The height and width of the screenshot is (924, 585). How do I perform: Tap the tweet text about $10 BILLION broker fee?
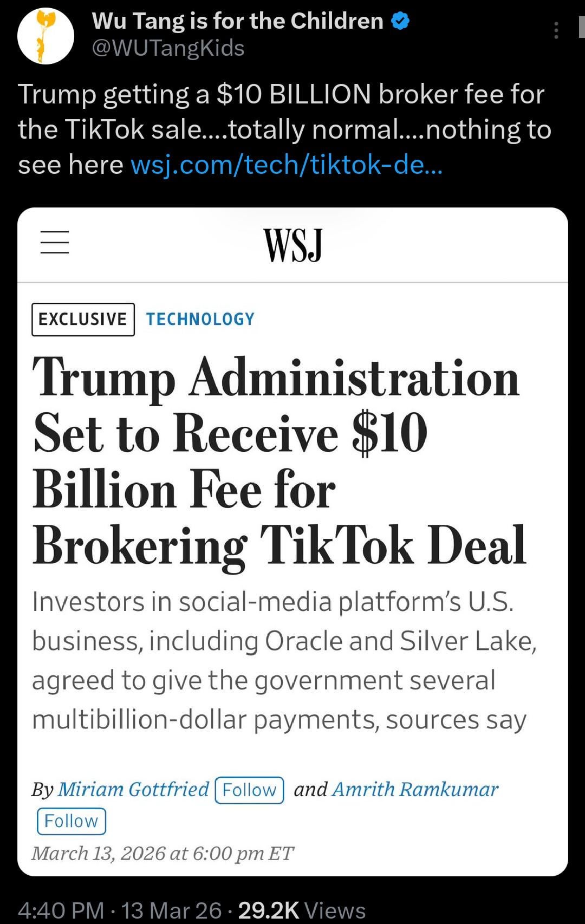tap(282, 112)
